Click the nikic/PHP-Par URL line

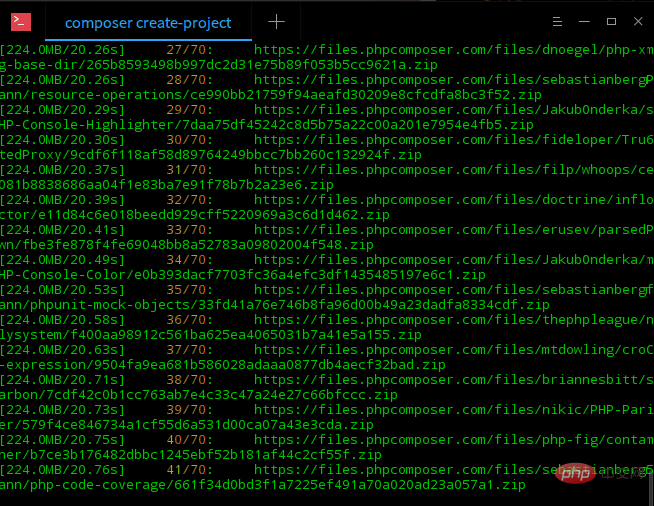(454, 410)
